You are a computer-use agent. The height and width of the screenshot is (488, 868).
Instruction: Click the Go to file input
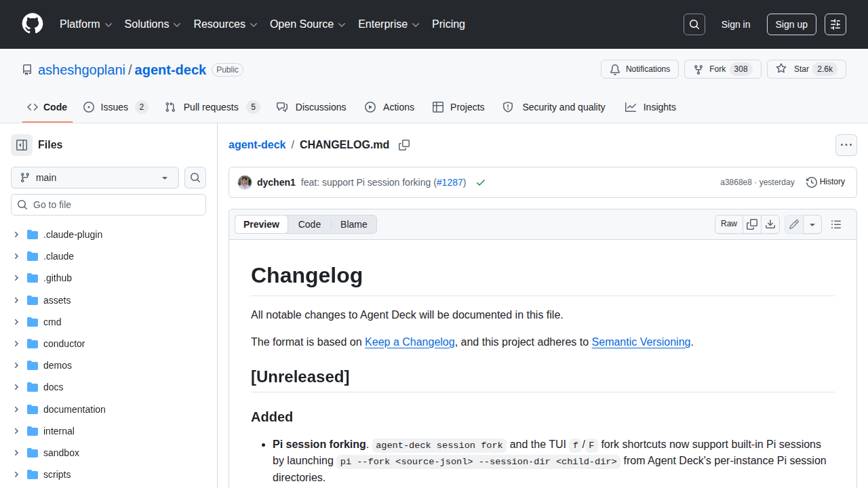tap(108, 205)
